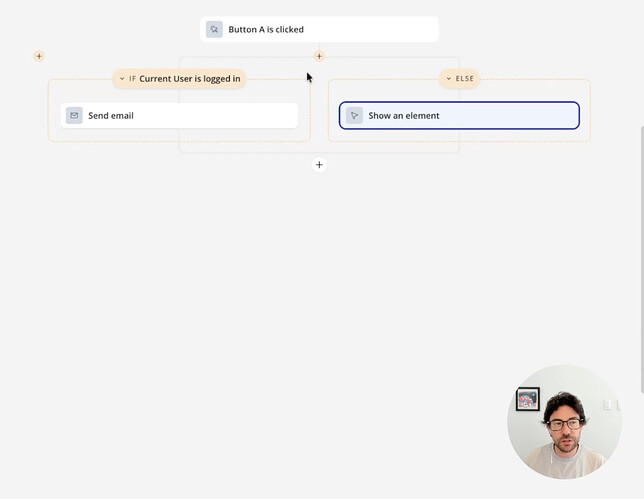
Task: Collapse the IF branch chevron
Action: (122, 78)
